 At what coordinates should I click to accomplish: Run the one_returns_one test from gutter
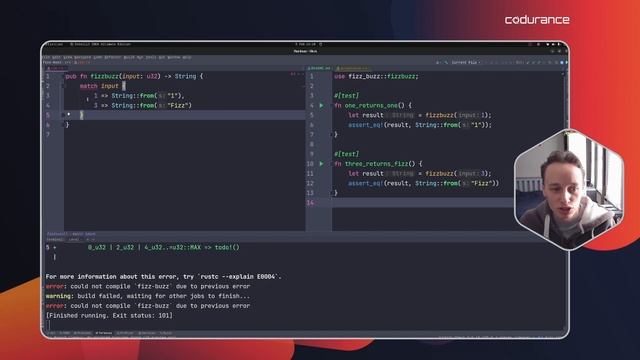tap(321, 105)
